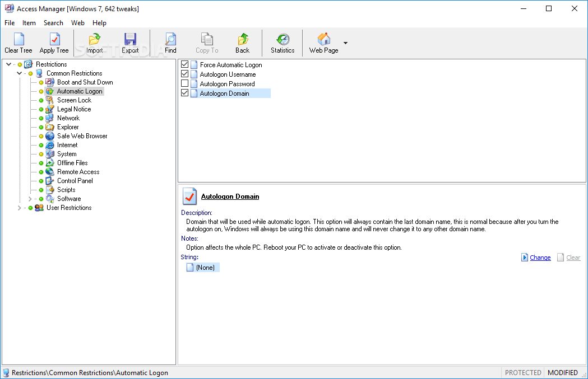Open the Import tool
The image size is (588, 379).
pos(94,43)
